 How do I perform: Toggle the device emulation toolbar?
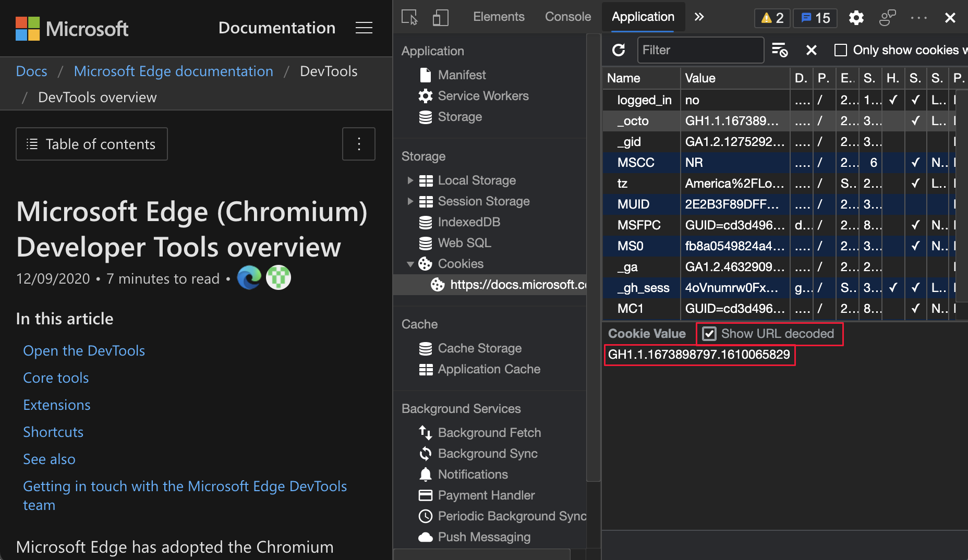tap(441, 17)
